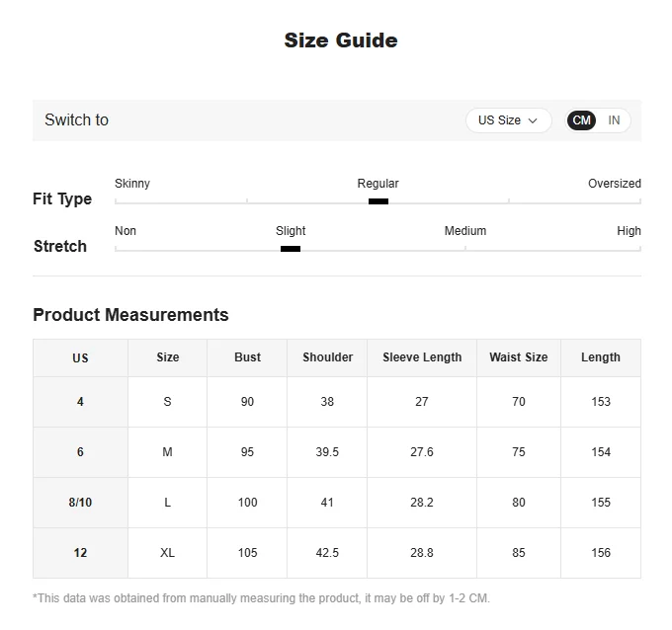The height and width of the screenshot is (630, 672).
Task: Click the Sleeve Length column header
Action: tap(422, 357)
